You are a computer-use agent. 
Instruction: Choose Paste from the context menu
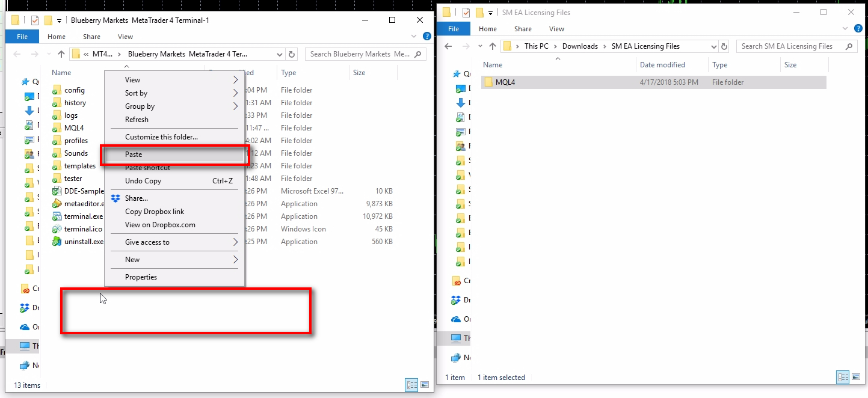[134, 155]
